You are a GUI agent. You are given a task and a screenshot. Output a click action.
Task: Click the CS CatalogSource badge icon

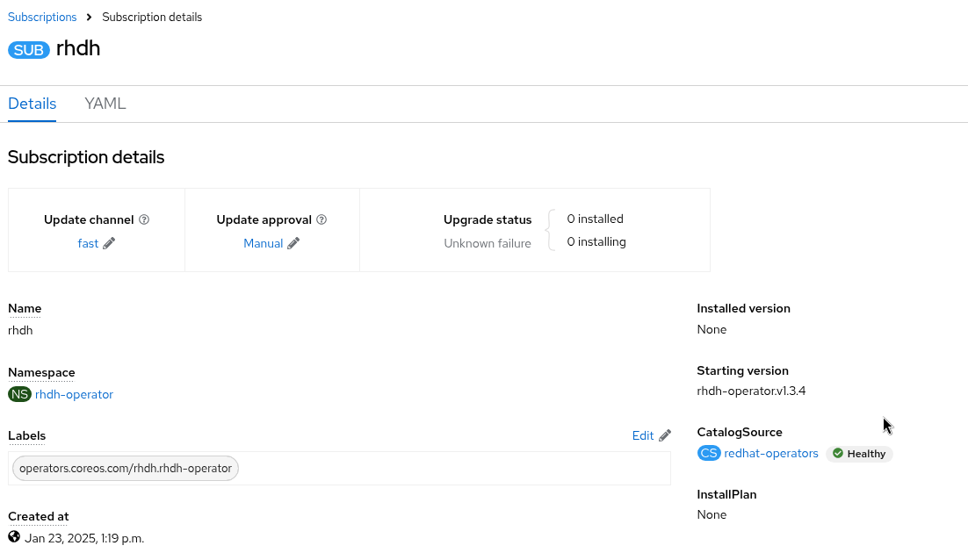pos(708,454)
